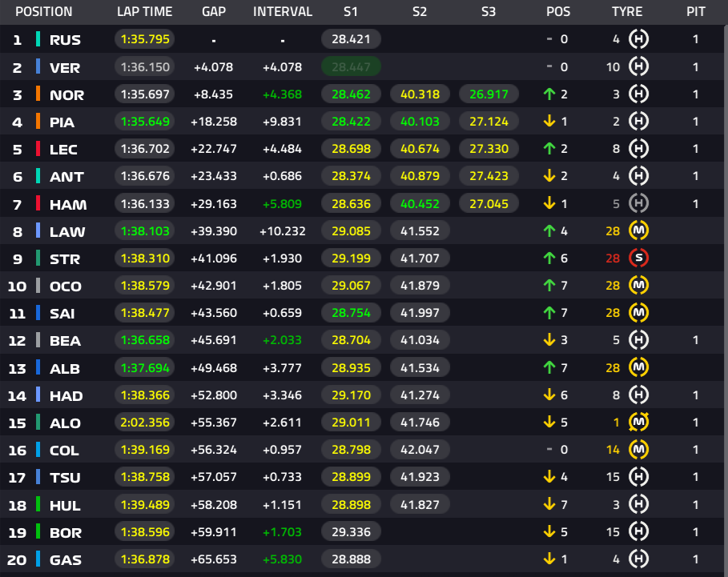Viewport: 728px width, 577px height.
Task: Click the orange team color bar for NOR
Action: pos(38,94)
